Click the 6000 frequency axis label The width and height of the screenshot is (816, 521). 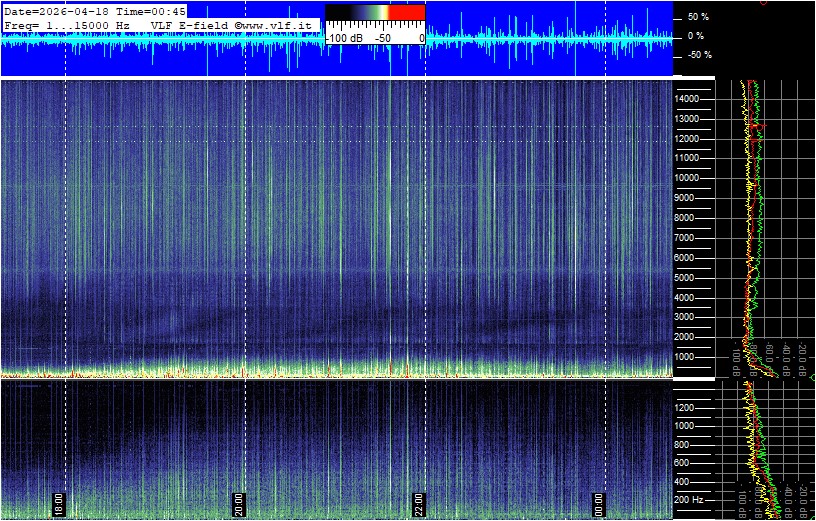(x=686, y=258)
